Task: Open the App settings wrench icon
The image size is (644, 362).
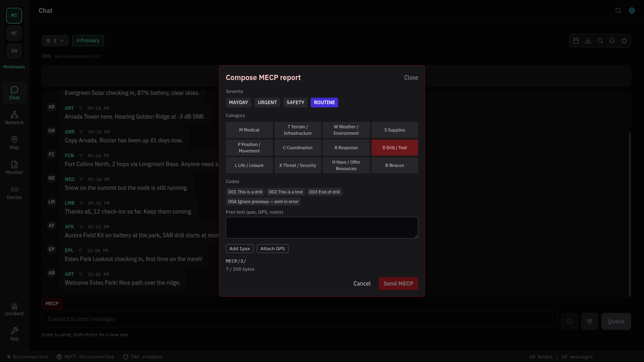Action: (x=14, y=334)
